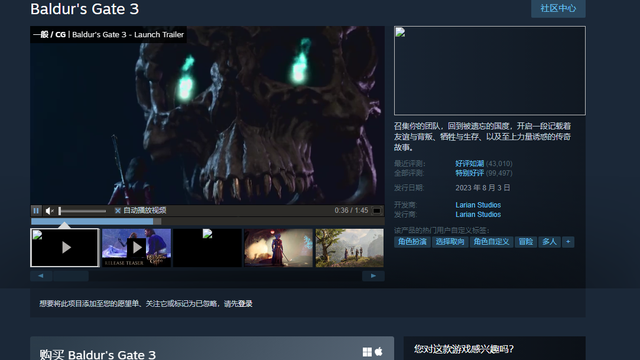Open the glowing cave character screenshot
The height and width of the screenshot is (360, 640).
[x=278, y=248]
